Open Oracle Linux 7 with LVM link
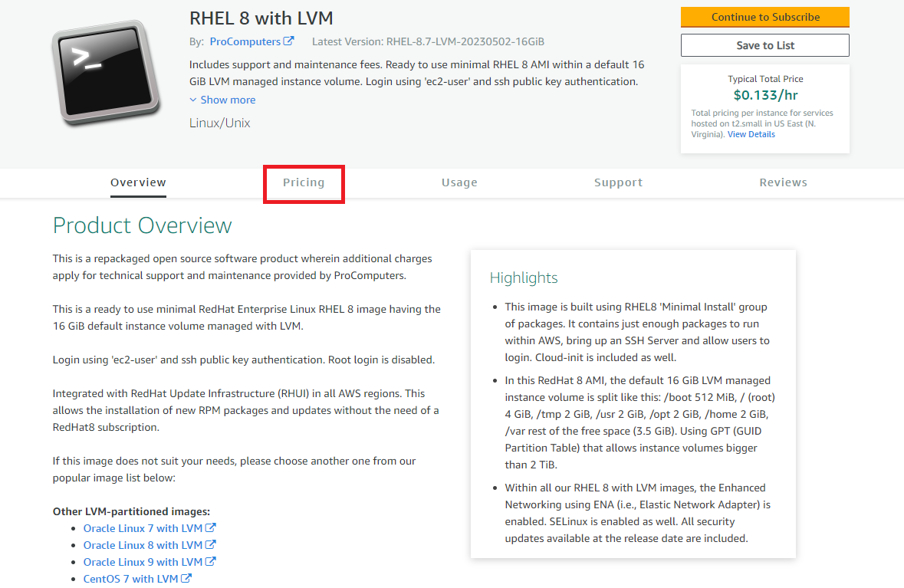The height and width of the screenshot is (588, 904). point(143,528)
